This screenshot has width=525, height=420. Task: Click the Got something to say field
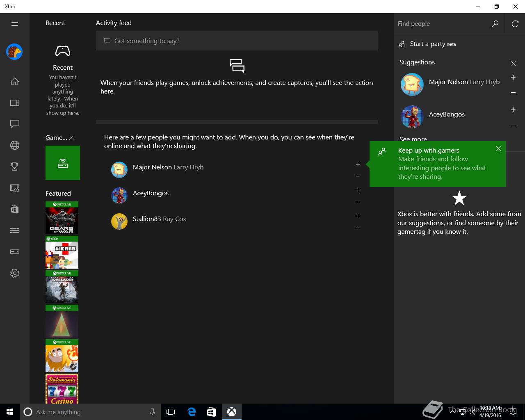(x=237, y=41)
